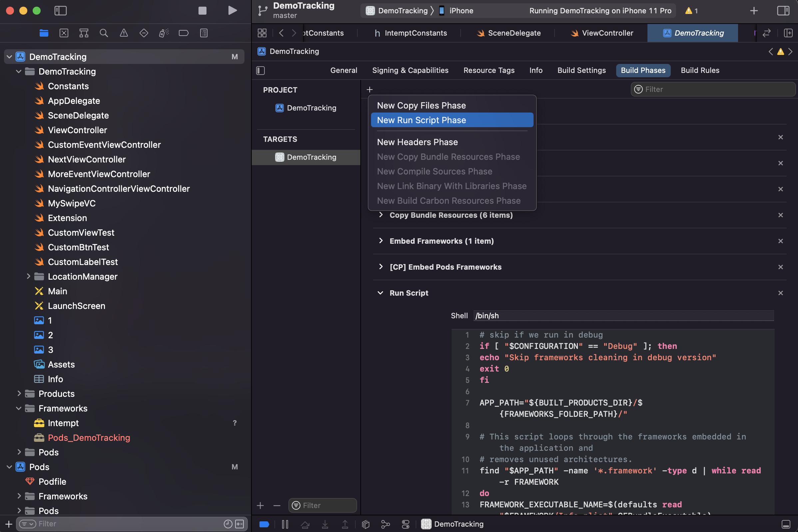Open the General tab
The width and height of the screenshot is (798, 532).
(343, 70)
